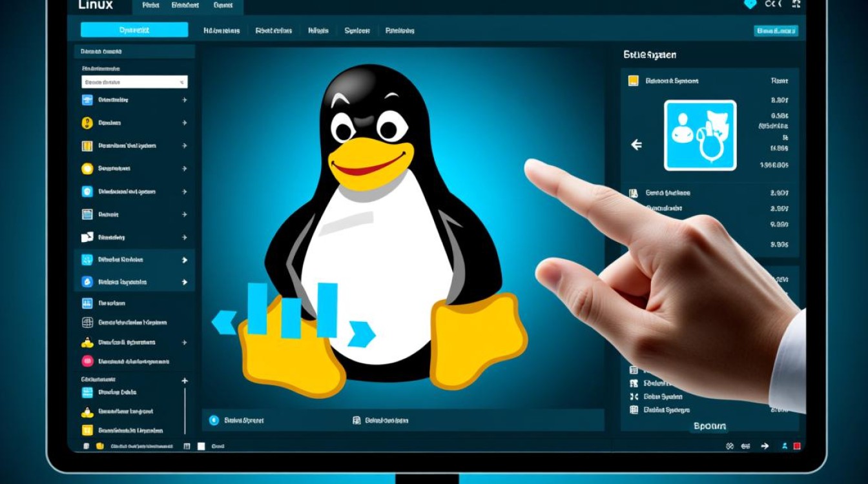Select the document icon in the left sidebar

pyautogui.click(x=87, y=213)
